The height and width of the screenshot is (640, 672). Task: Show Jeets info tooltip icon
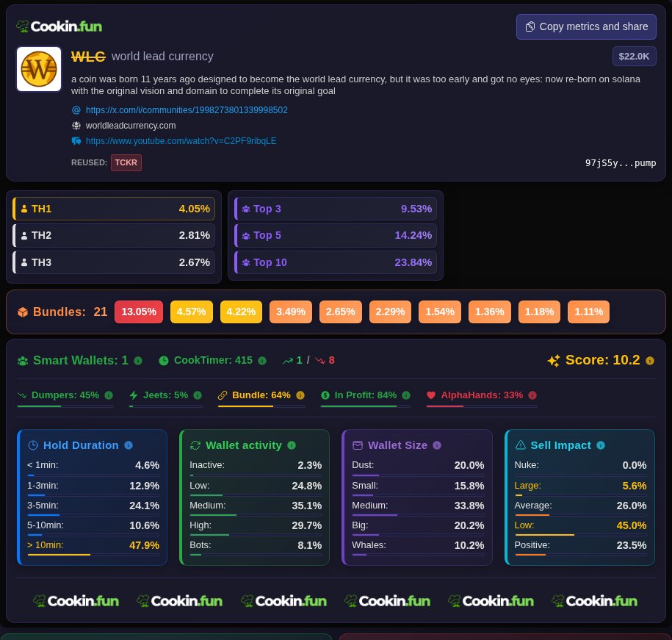pyautogui.click(x=198, y=395)
